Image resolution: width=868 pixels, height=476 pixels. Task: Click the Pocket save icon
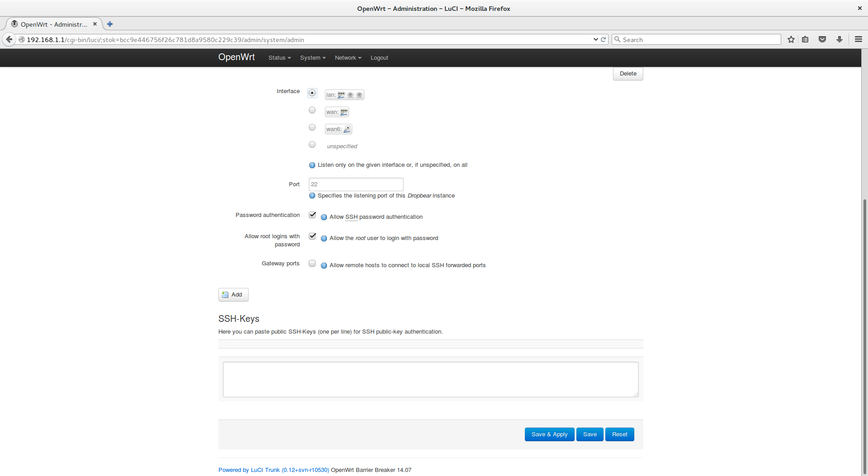[x=822, y=39]
